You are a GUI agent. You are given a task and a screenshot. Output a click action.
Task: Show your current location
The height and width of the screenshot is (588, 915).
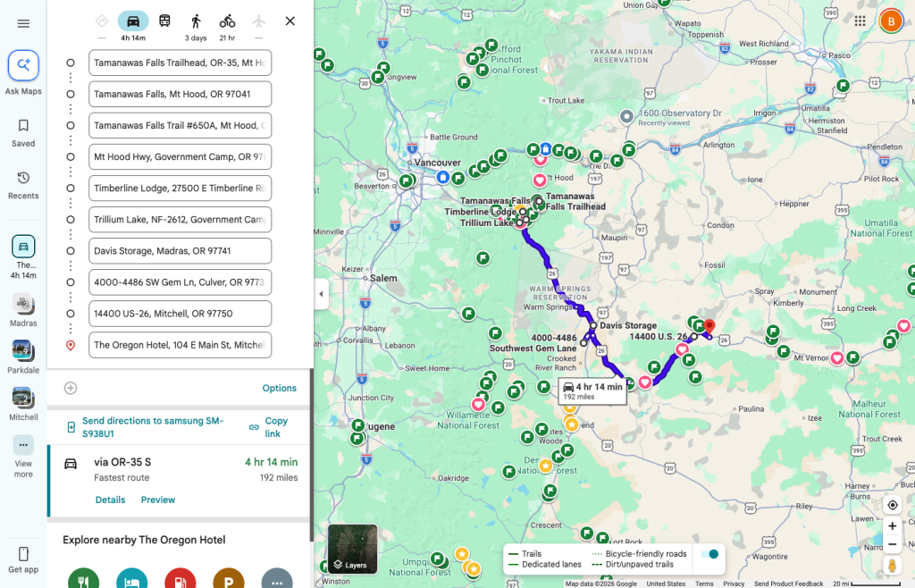tap(893, 505)
